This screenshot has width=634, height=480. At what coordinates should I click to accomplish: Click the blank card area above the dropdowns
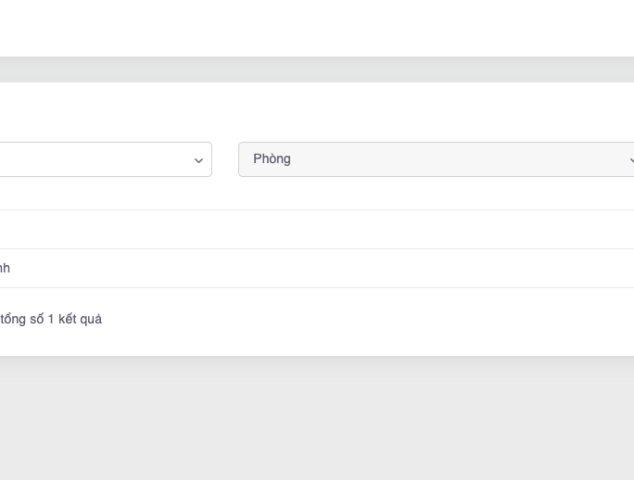[317, 110]
